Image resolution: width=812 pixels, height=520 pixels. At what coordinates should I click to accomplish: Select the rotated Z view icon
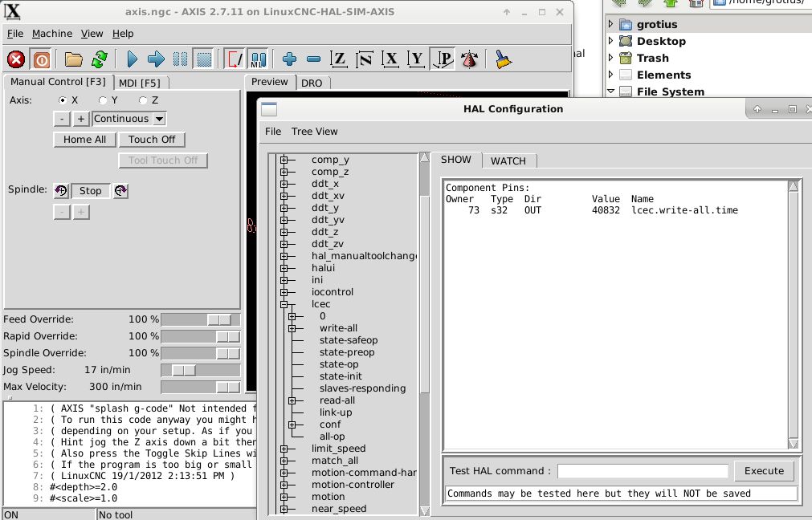[365, 59]
